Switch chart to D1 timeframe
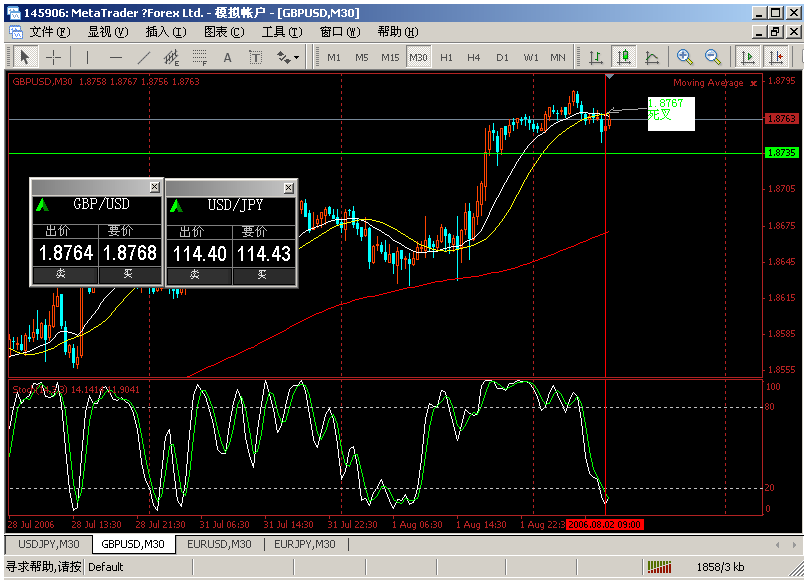This screenshot has width=808, height=580. [x=502, y=57]
